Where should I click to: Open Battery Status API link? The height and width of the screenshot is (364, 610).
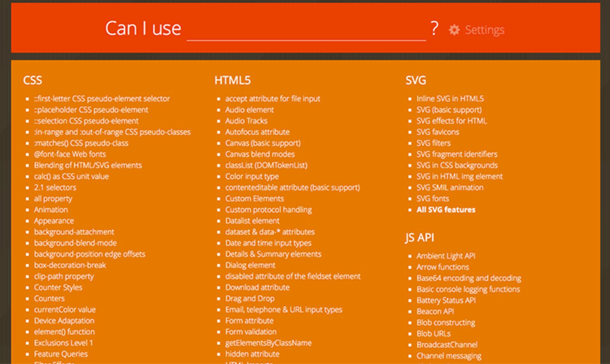pyautogui.click(x=446, y=301)
